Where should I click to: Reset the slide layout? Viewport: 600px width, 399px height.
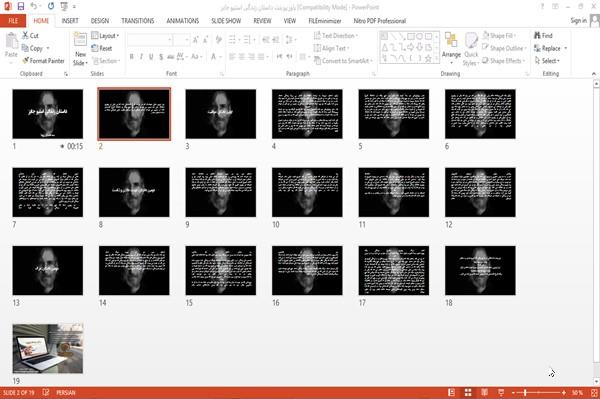[x=102, y=48]
